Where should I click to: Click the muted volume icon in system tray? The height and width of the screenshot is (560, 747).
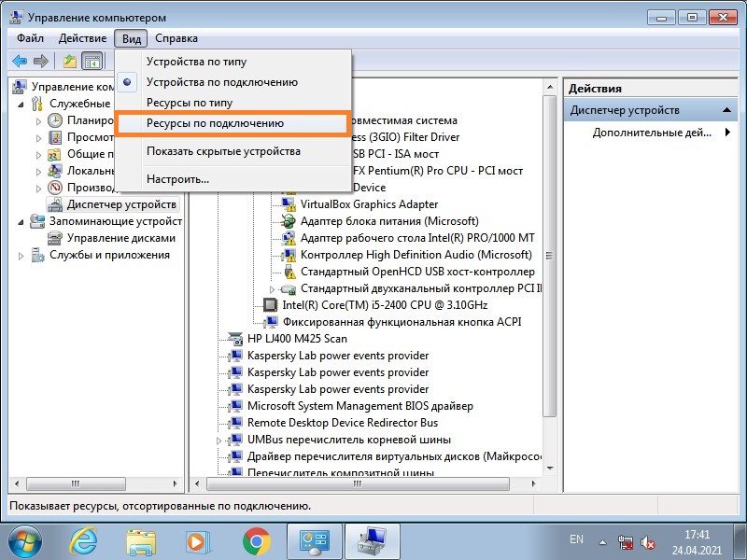coord(649,541)
